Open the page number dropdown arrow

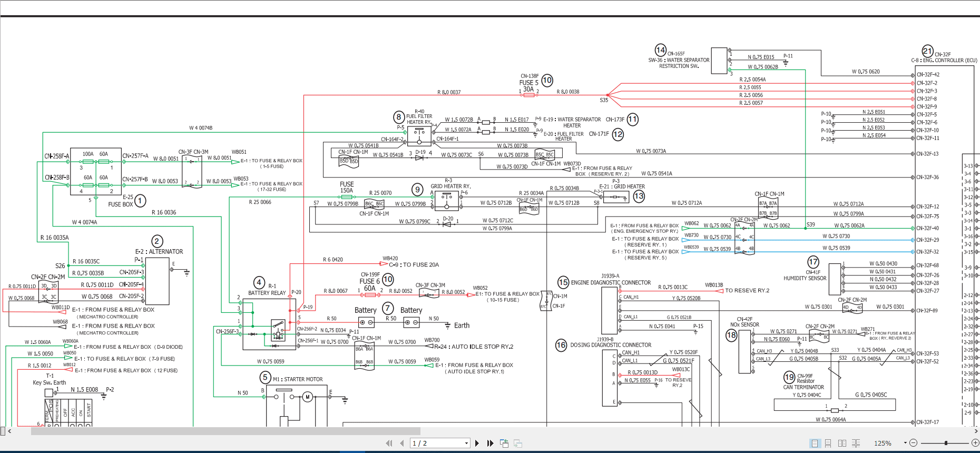tap(466, 444)
